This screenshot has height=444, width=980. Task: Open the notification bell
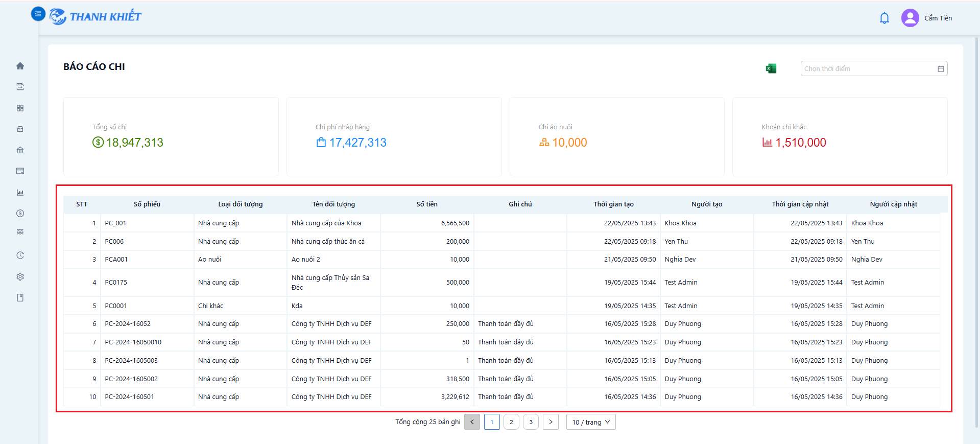(885, 18)
